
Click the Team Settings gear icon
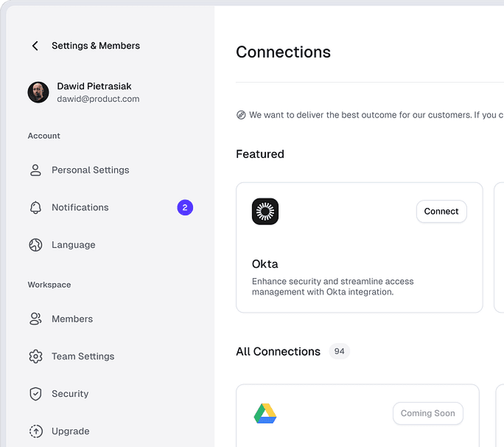[x=35, y=357]
